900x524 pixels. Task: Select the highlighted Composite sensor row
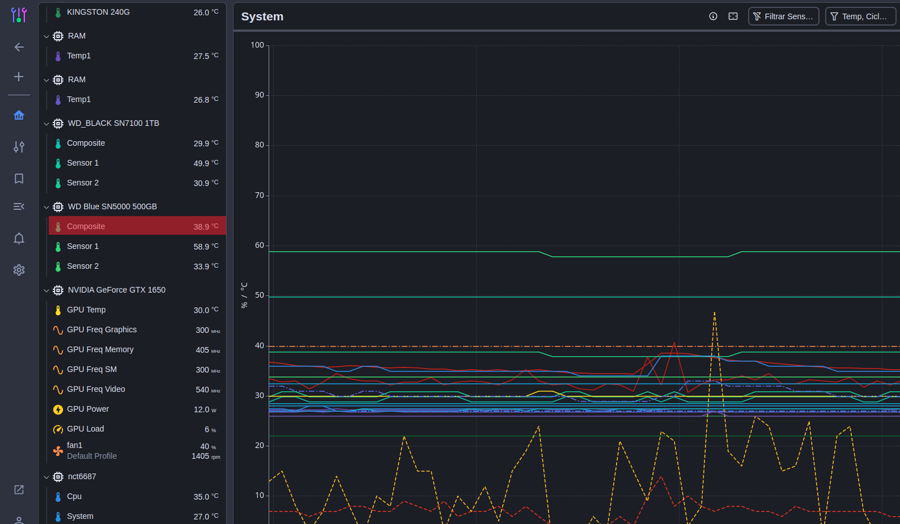click(x=137, y=227)
